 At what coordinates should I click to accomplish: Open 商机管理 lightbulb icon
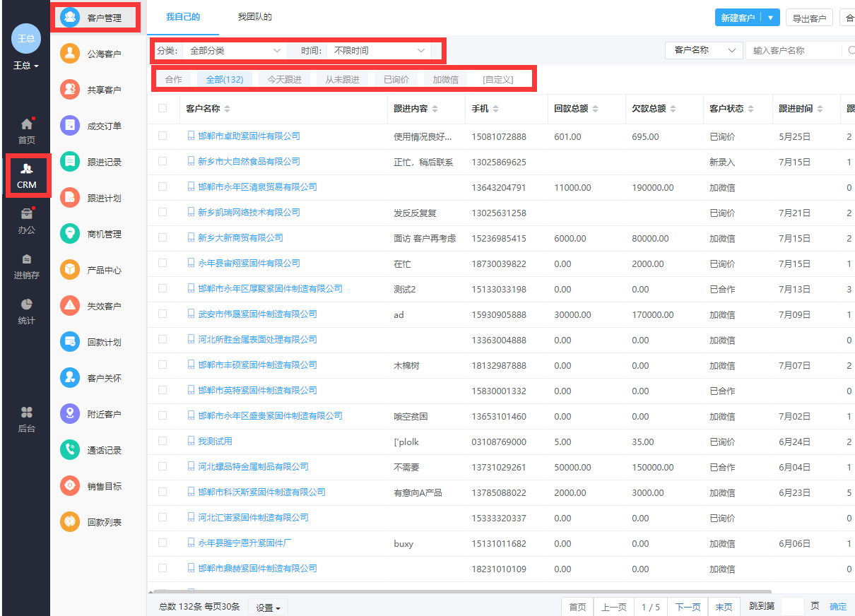[x=70, y=234]
